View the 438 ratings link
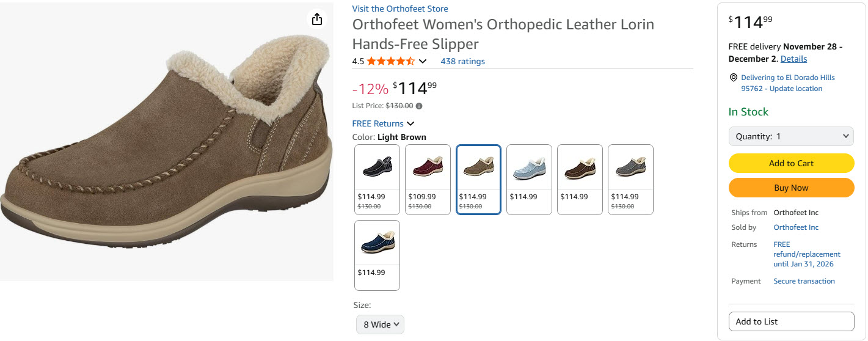 tap(462, 61)
